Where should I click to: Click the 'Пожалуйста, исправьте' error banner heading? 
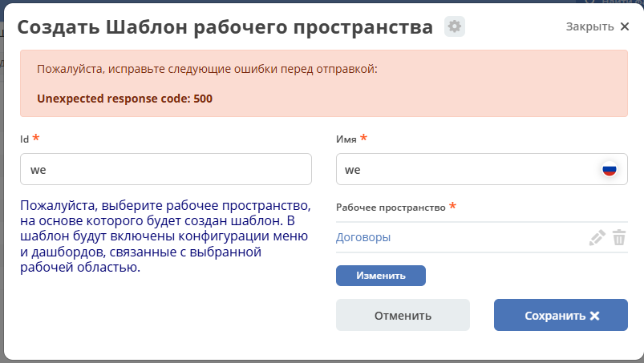click(207, 70)
